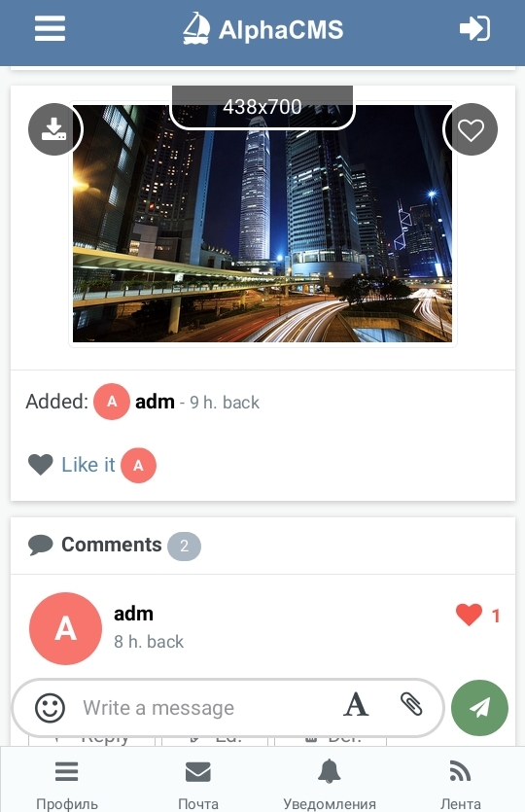525x812 pixels.
Task: Toggle the red heart on adm's comment
Action: click(x=469, y=616)
